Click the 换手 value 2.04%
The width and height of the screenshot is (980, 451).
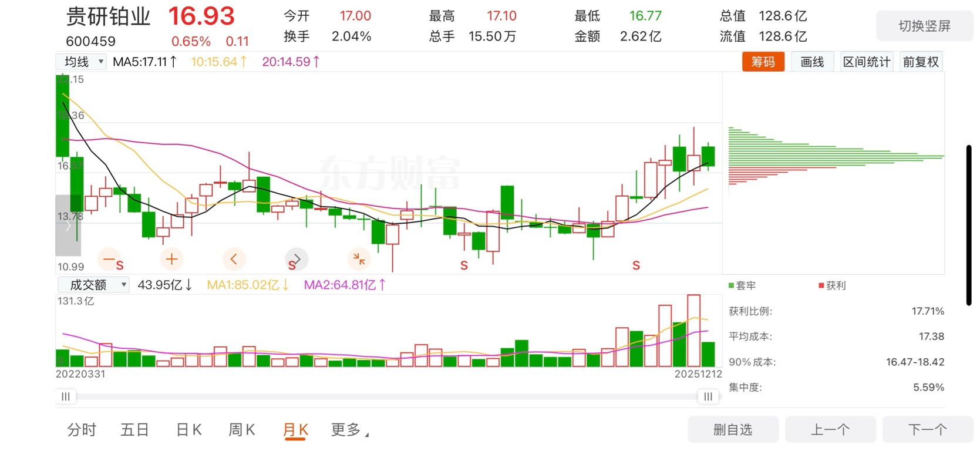tap(351, 36)
